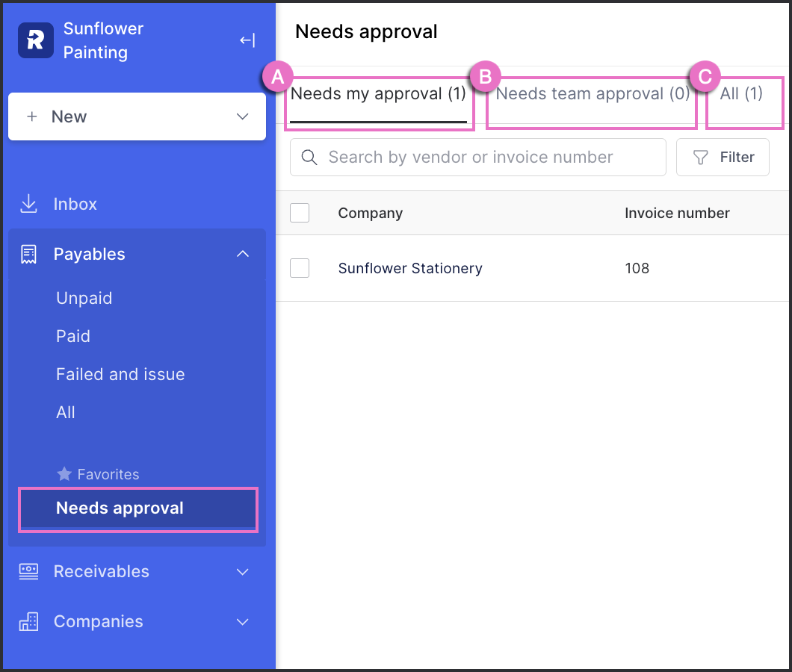Select Needs approval in Favorites
The image size is (792, 672).
tap(138, 509)
